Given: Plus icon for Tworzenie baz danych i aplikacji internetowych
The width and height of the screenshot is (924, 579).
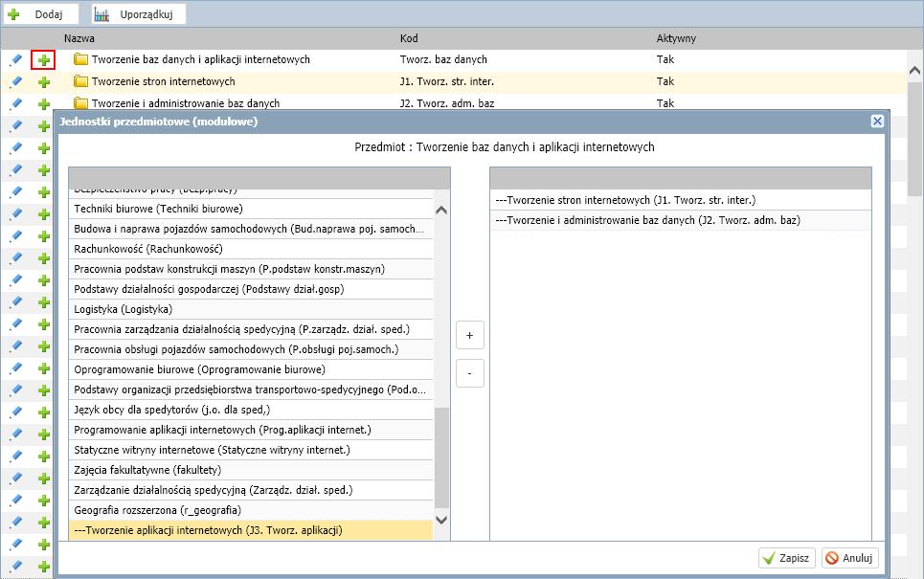Looking at the screenshot, I should tap(44, 60).
